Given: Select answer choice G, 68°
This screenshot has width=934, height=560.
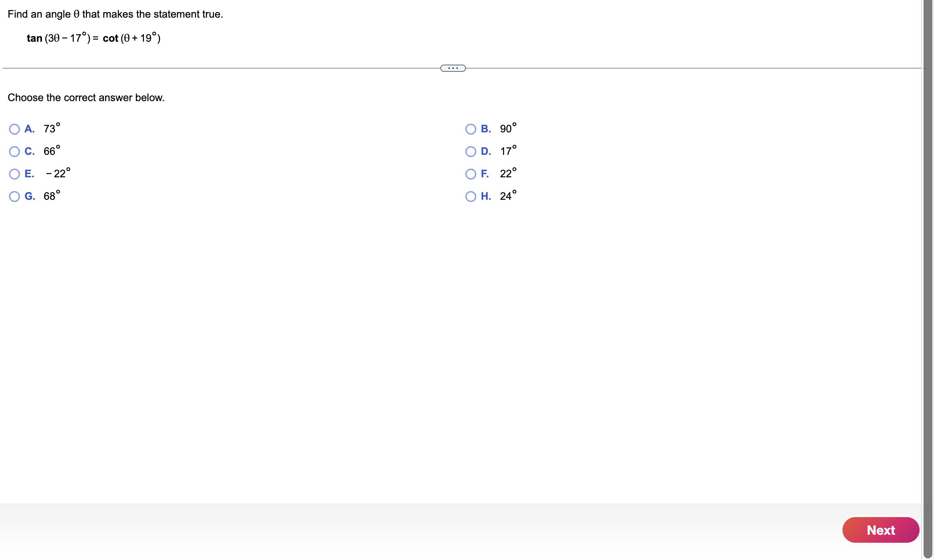Looking at the screenshot, I should (14, 196).
